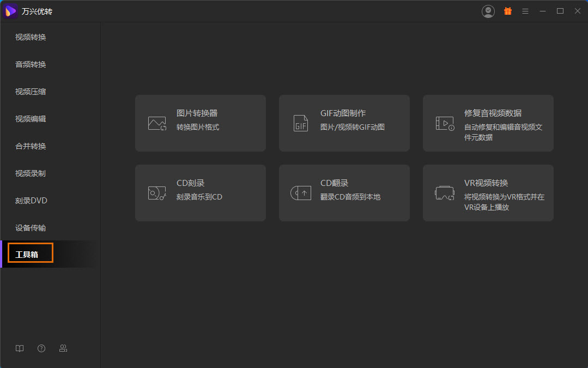Open the hamburger menu in title bar

[x=525, y=11]
